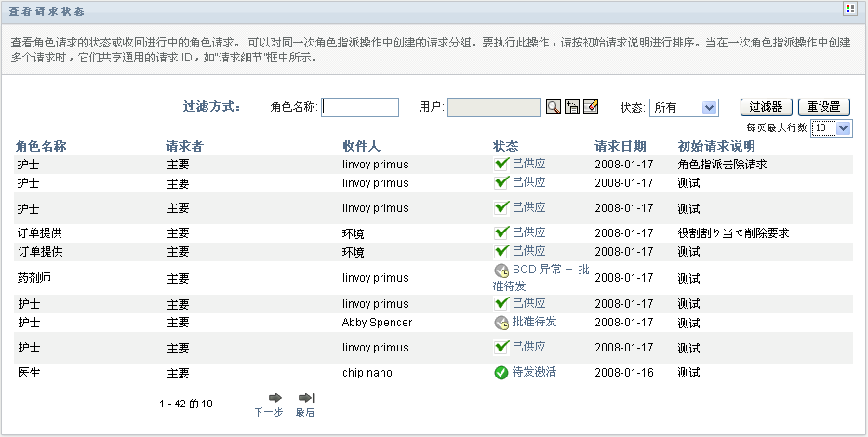Open the 已供应 status link in the 役割割り当て削除要求 row
Image resolution: width=868 pixels, height=437 pixels.
click(529, 232)
